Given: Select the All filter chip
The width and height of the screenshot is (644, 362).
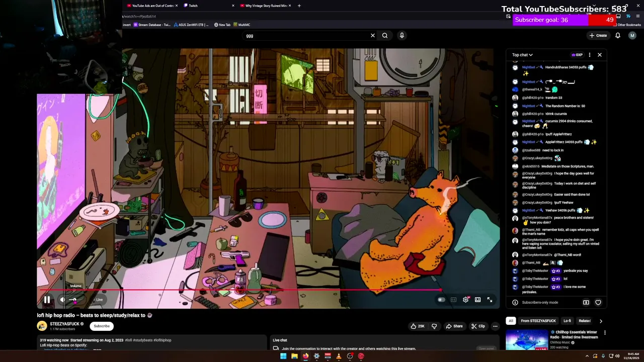Looking at the screenshot, I should (511, 321).
